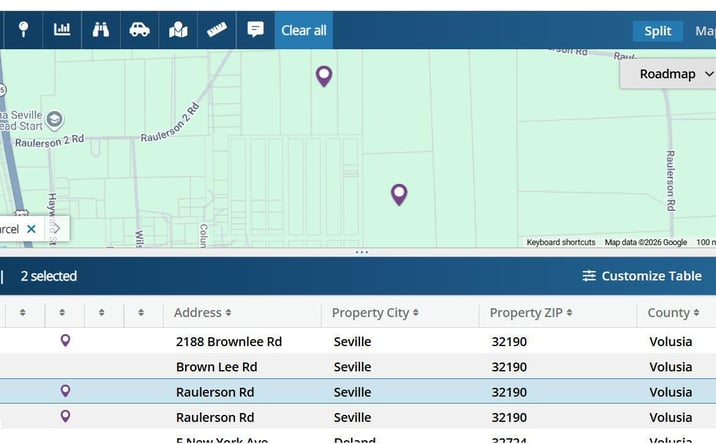Sort table by Address column

pyautogui.click(x=202, y=312)
